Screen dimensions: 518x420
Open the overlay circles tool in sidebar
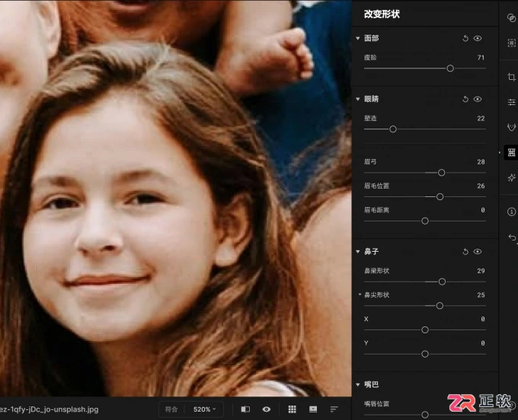[x=511, y=17]
